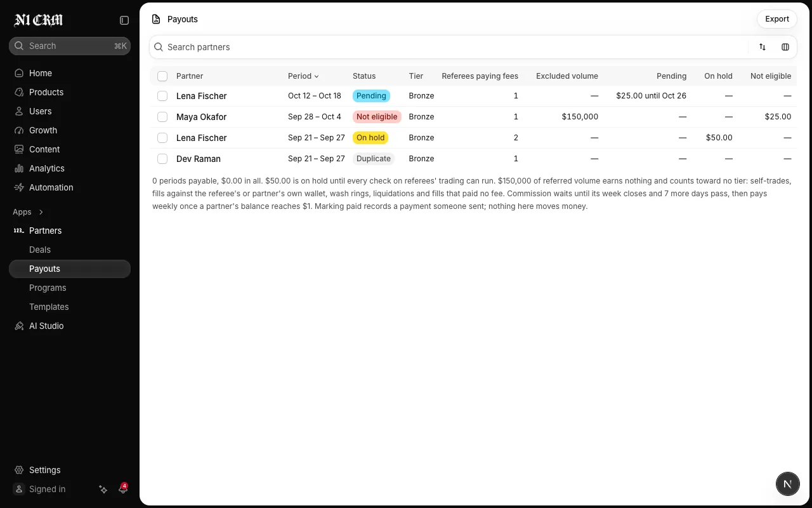The image size is (812, 508).
Task: Click the Not eligible status badge
Action: click(377, 117)
